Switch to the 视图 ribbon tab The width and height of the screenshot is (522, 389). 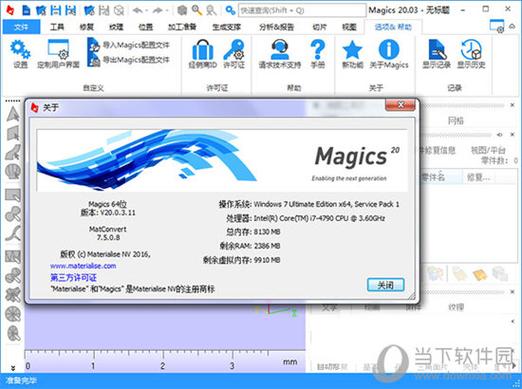349,27
